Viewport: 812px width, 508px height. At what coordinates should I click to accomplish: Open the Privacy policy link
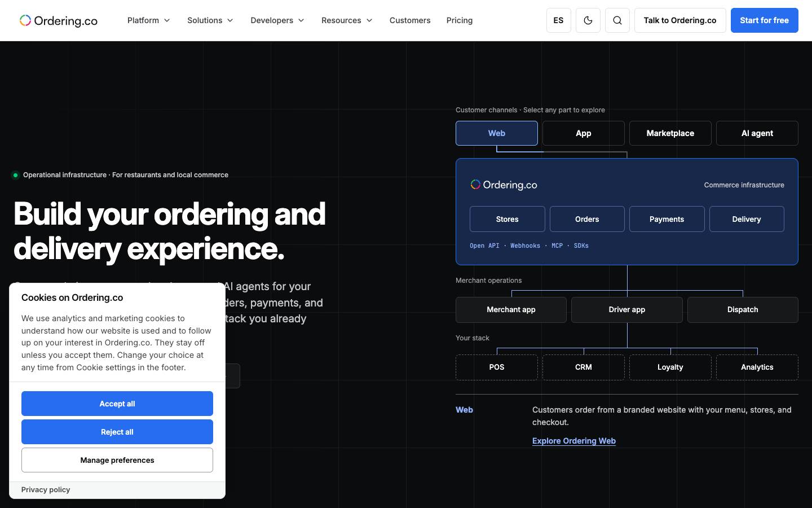[46, 489]
